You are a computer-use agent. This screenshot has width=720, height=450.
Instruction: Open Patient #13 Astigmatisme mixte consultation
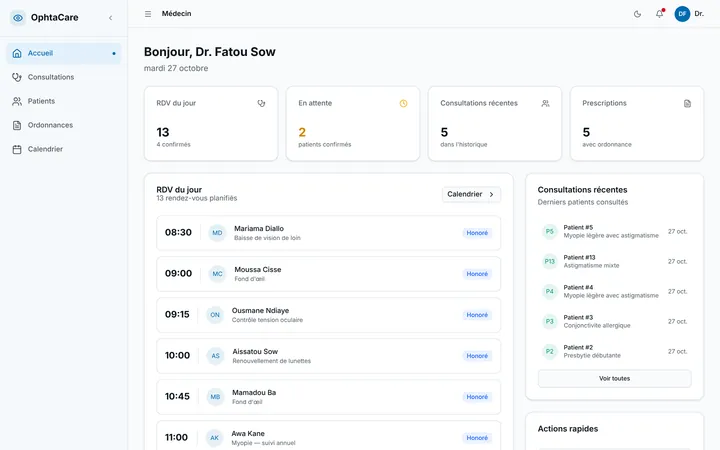[x=614, y=261]
